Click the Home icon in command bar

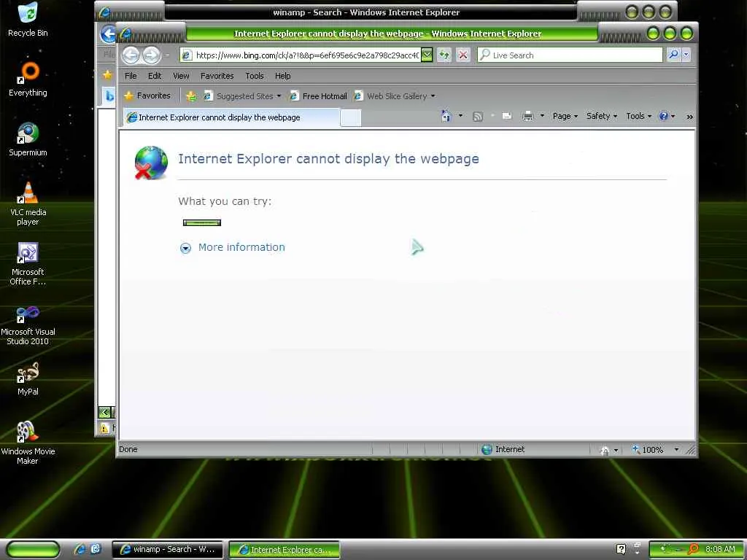(x=446, y=116)
